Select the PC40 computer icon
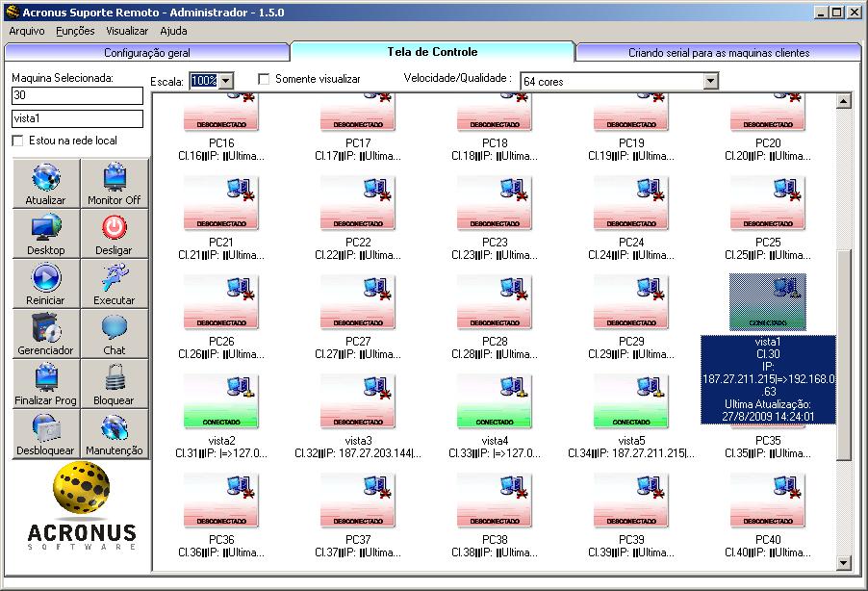This screenshot has height=591, width=868. (768, 501)
